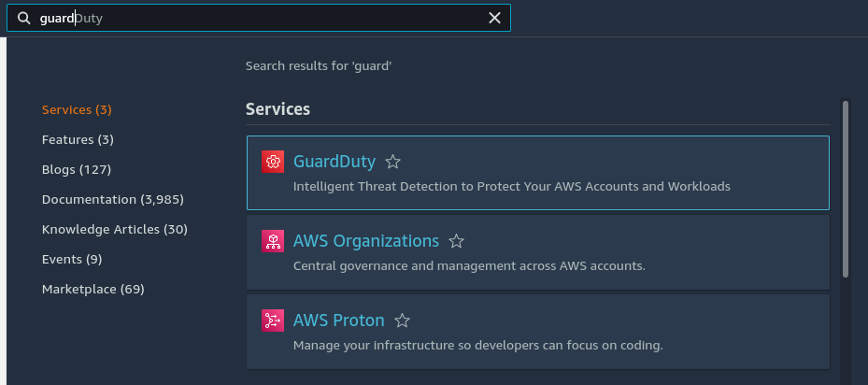Star AWS Proton as favorite

click(x=402, y=321)
